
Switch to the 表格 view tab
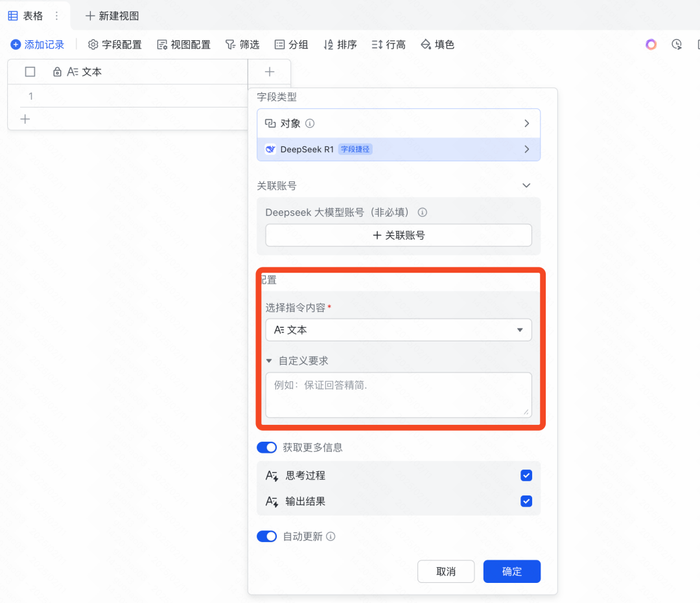click(26, 16)
